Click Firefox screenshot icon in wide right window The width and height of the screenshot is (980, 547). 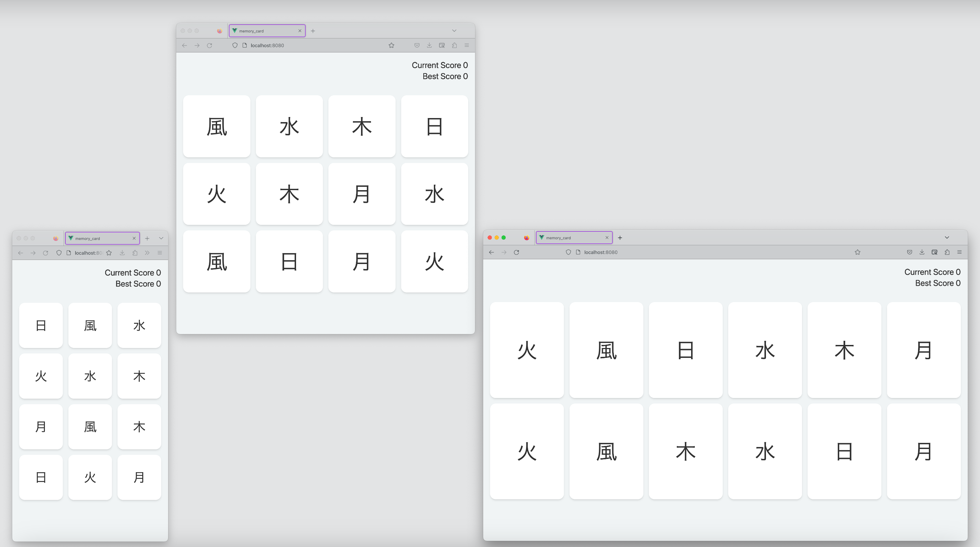click(x=934, y=252)
